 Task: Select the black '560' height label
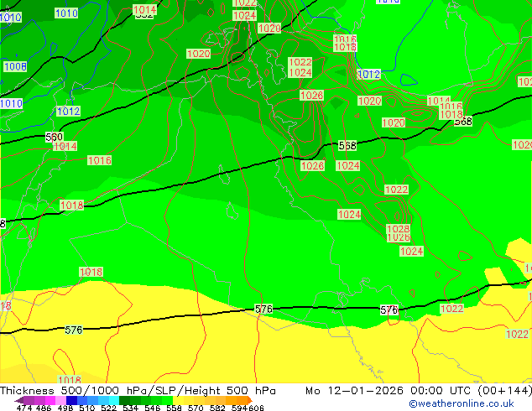[55, 137]
